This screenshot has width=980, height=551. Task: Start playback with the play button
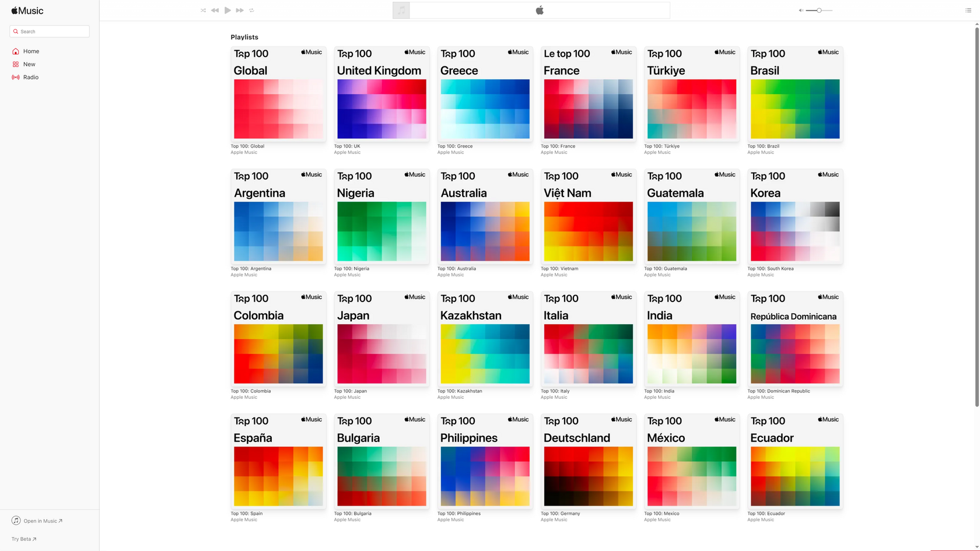coord(228,10)
